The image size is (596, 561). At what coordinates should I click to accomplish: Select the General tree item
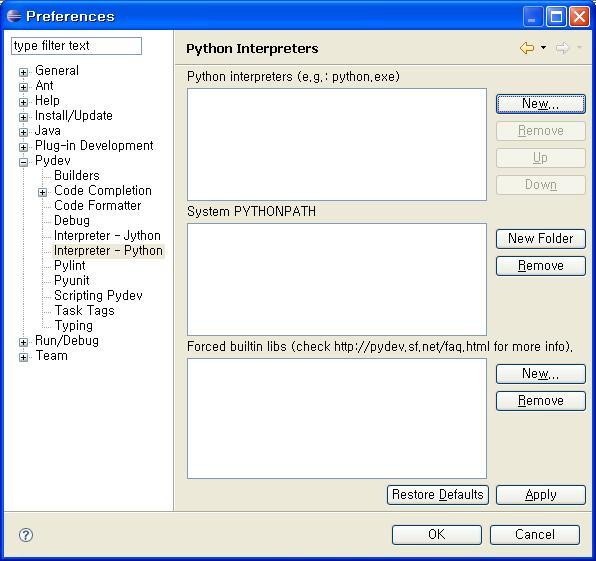57,70
